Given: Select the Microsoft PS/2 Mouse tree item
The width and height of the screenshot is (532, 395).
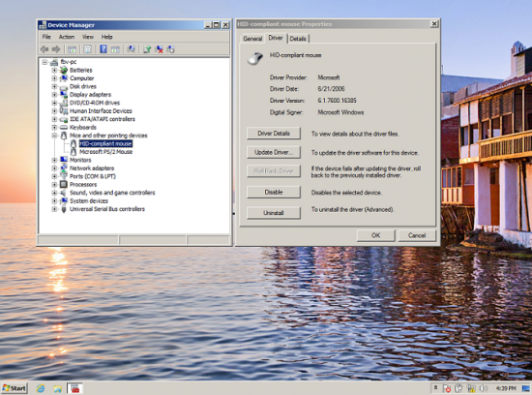Looking at the screenshot, I should tap(105, 152).
